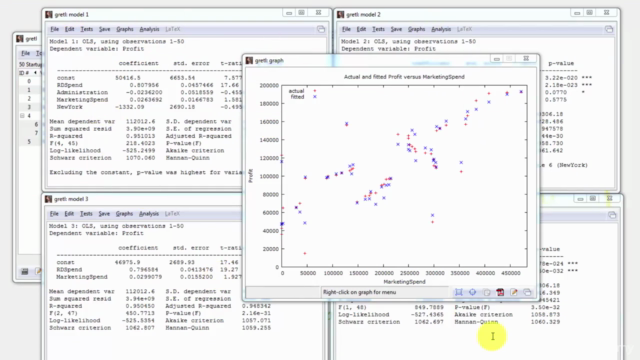Open Tests menu in model 2 window

tap(378, 29)
